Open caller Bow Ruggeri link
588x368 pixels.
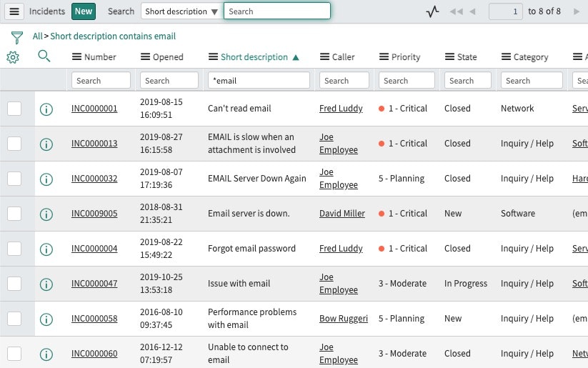(344, 319)
